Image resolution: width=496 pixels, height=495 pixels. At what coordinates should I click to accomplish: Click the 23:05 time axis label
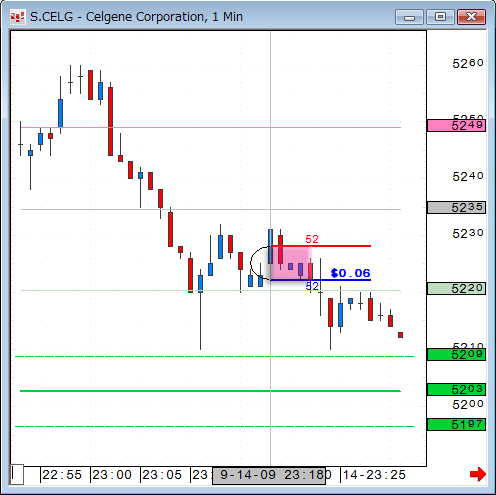[x=162, y=475]
